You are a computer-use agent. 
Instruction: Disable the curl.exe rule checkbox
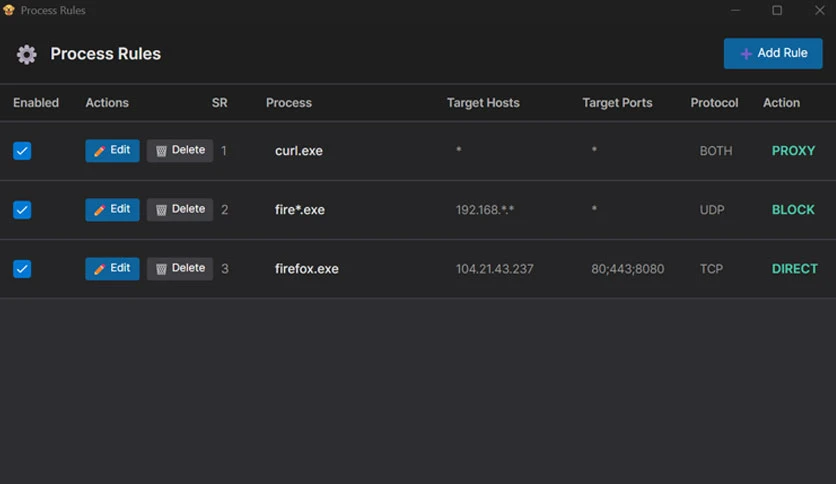pyautogui.click(x=22, y=151)
